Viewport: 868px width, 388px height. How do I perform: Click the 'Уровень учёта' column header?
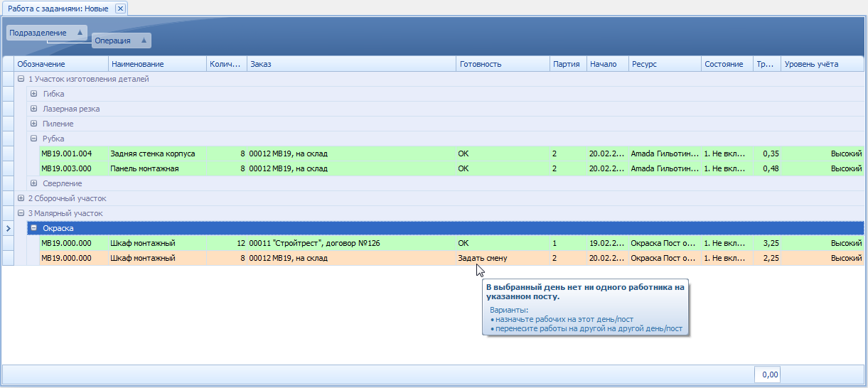pos(823,64)
